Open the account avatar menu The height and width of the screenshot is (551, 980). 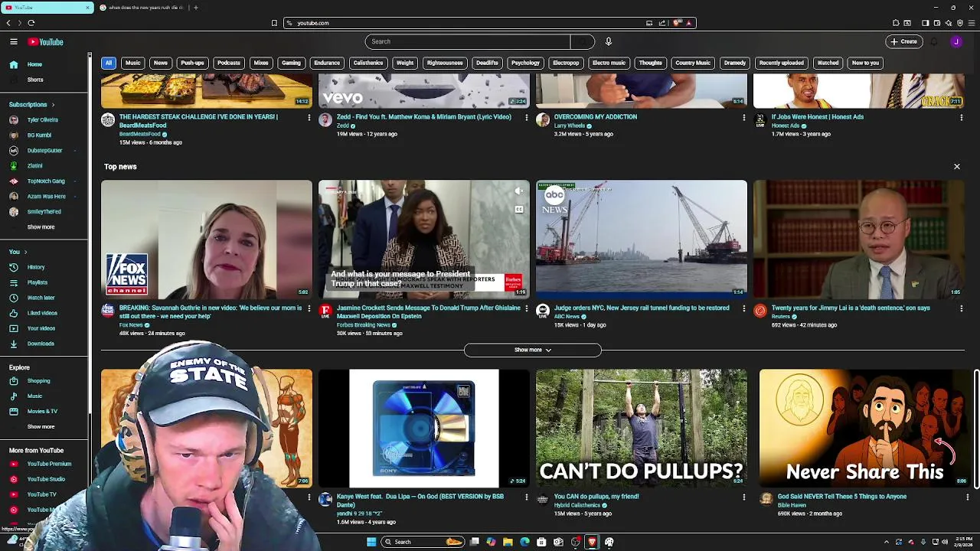[956, 41]
